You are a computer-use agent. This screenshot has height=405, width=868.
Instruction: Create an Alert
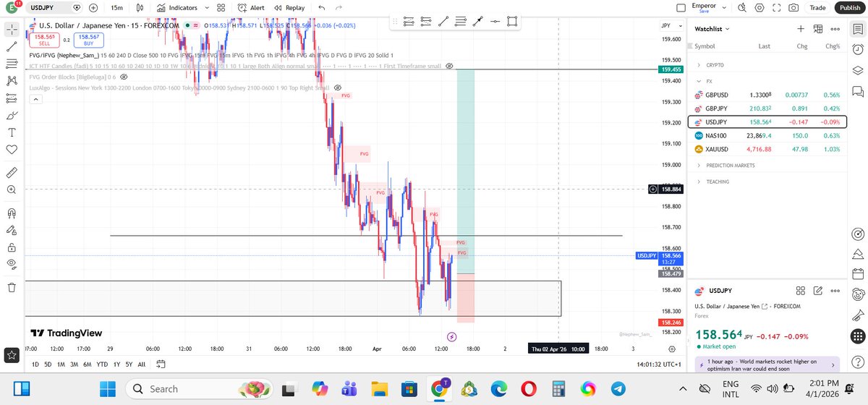coord(250,8)
